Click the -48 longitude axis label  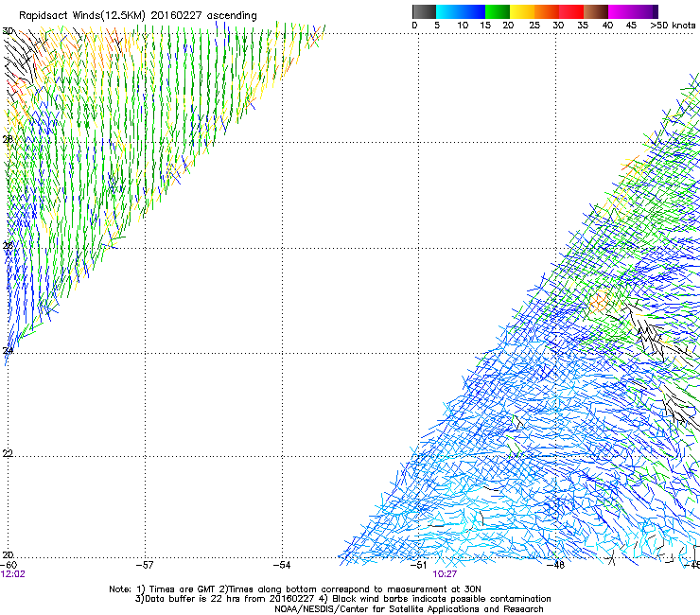click(x=556, y=565)
